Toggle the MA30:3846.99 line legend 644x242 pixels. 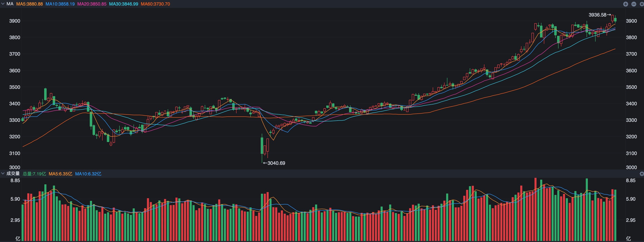pyautogui.click(x=124, y=4)
